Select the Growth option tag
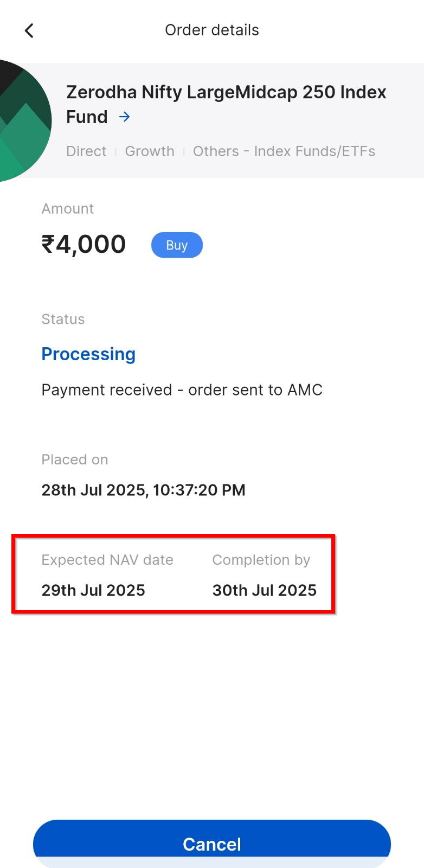 (150, 151)
